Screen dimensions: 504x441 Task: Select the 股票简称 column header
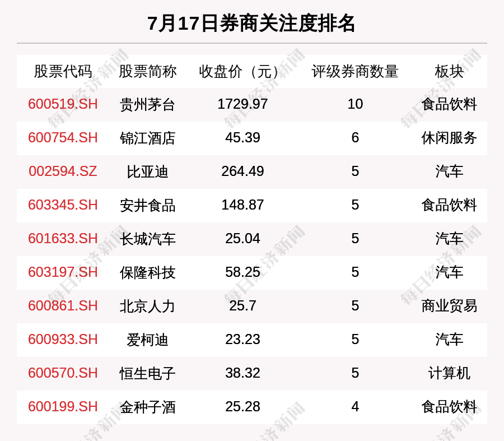(x=147, y=71)
